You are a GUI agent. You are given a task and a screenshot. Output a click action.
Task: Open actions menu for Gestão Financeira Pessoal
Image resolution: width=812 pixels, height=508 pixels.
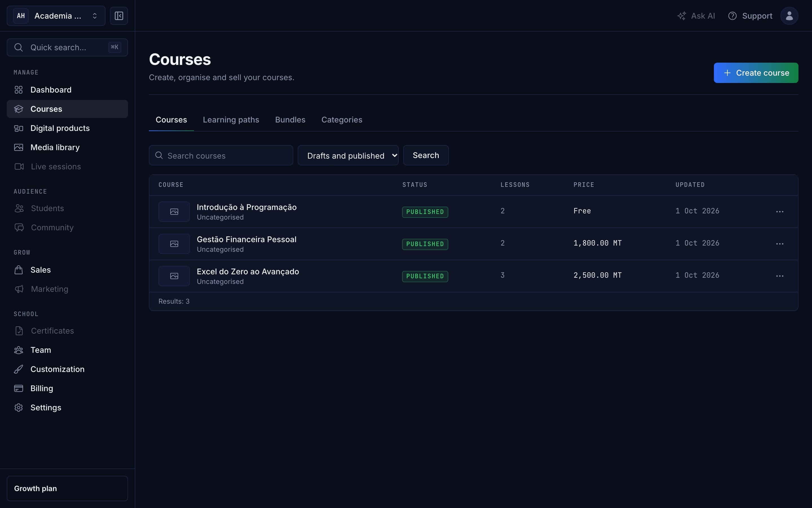(x=780, y=244)
